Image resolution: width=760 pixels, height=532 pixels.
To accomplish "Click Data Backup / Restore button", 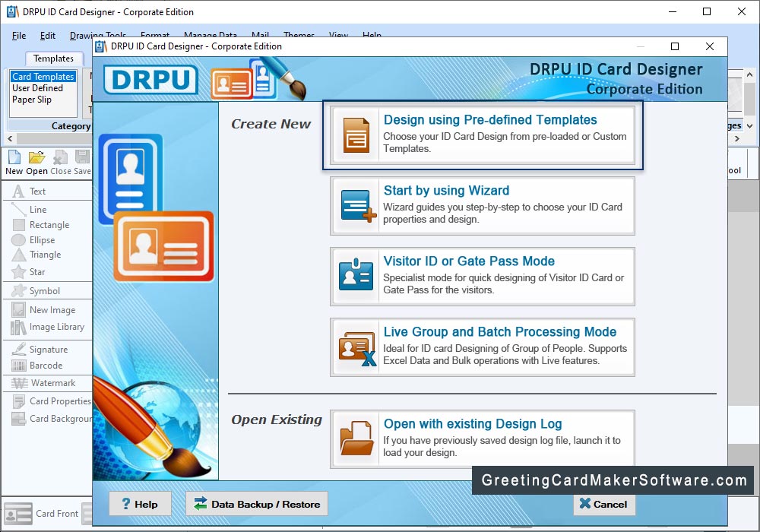I will (257, 504).
